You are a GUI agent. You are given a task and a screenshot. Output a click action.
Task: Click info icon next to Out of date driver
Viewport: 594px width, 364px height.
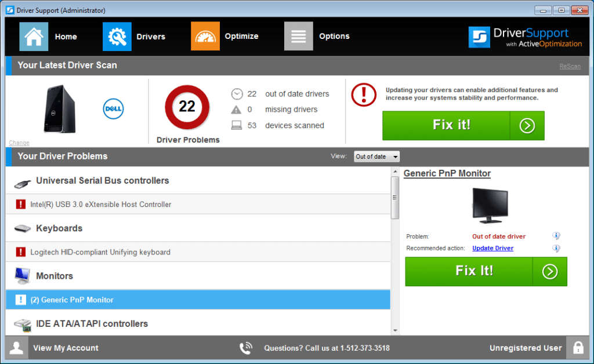pos(556,236)
